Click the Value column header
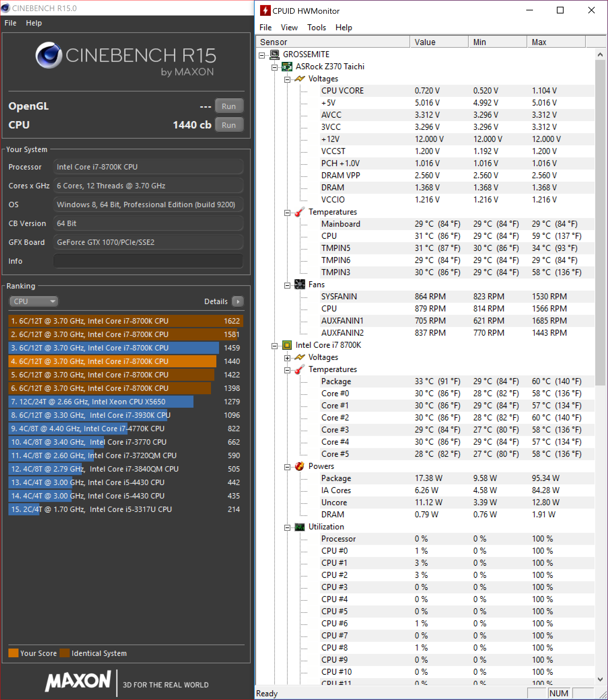 (x=439, y=42)
